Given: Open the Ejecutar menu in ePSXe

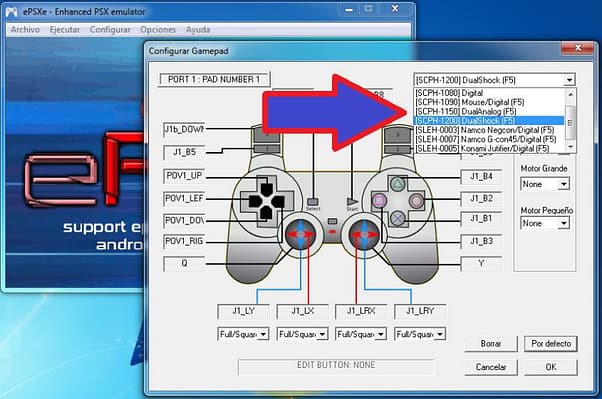Looking at the screenshot, I should [x=64, y=30].
